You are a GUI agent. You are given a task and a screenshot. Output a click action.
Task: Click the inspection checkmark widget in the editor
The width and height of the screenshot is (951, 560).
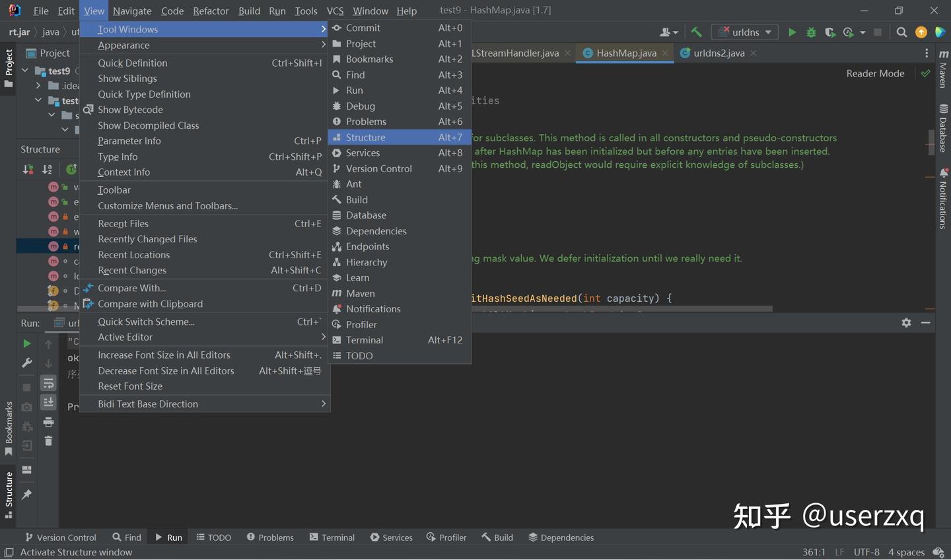[x=925, y=73]
